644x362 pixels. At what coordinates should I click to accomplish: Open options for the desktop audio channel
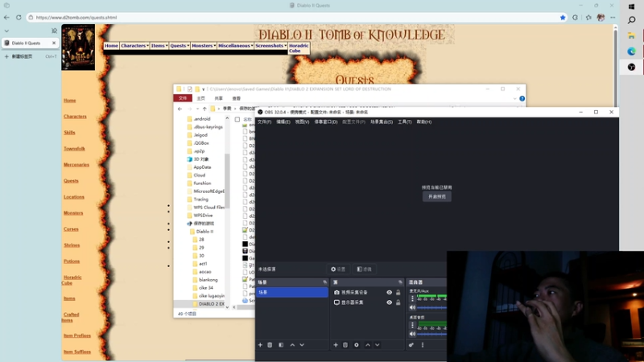pos(412,325)
